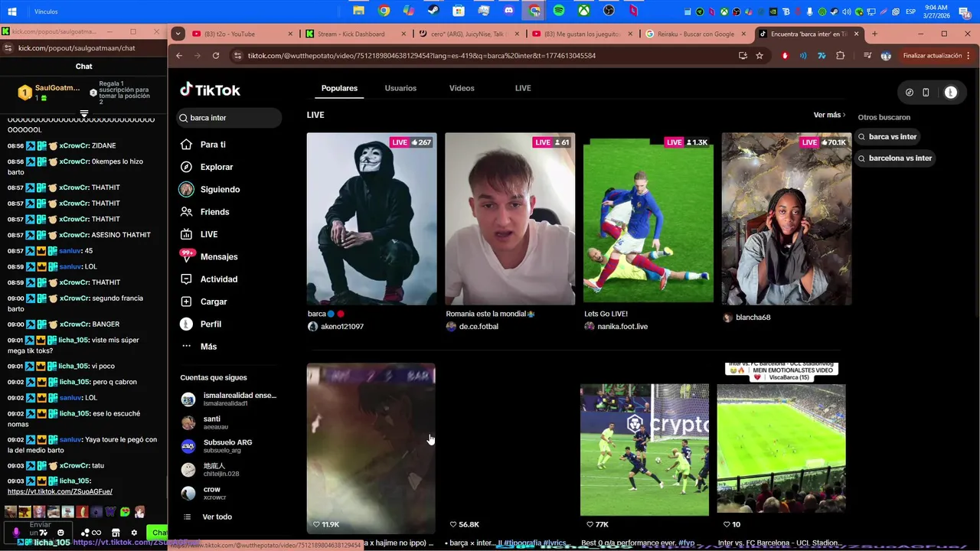Open Cargar upload page in TikTok sidebar
The width and height of the screenshot is (980, 551).
[x=204, y=302]
